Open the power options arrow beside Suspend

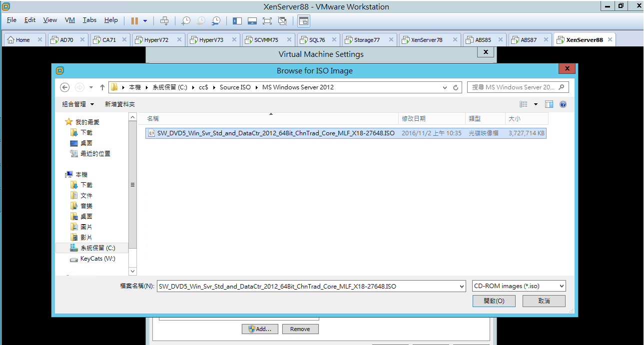pos(145,21)
